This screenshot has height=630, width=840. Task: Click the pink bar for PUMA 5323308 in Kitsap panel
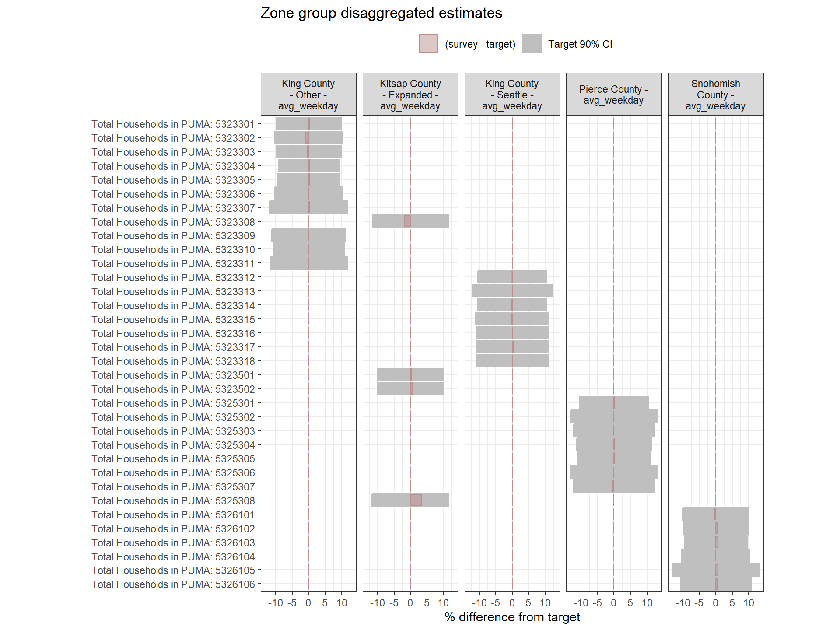[407, 221]
